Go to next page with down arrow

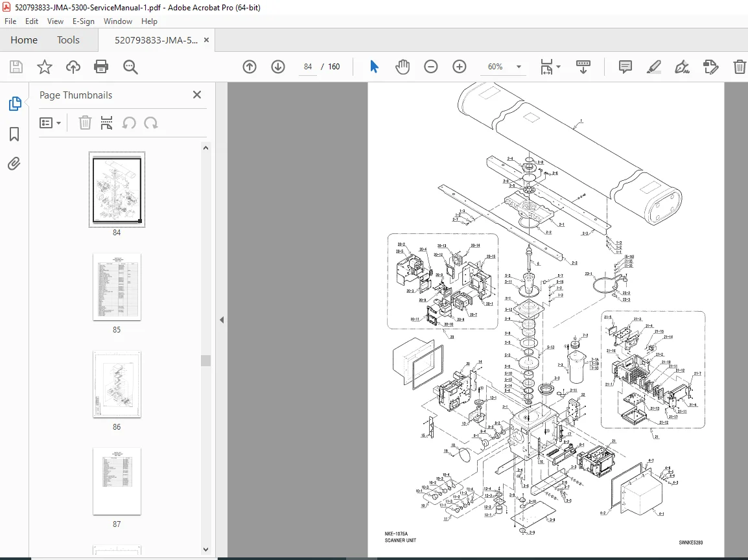(278, 67)
